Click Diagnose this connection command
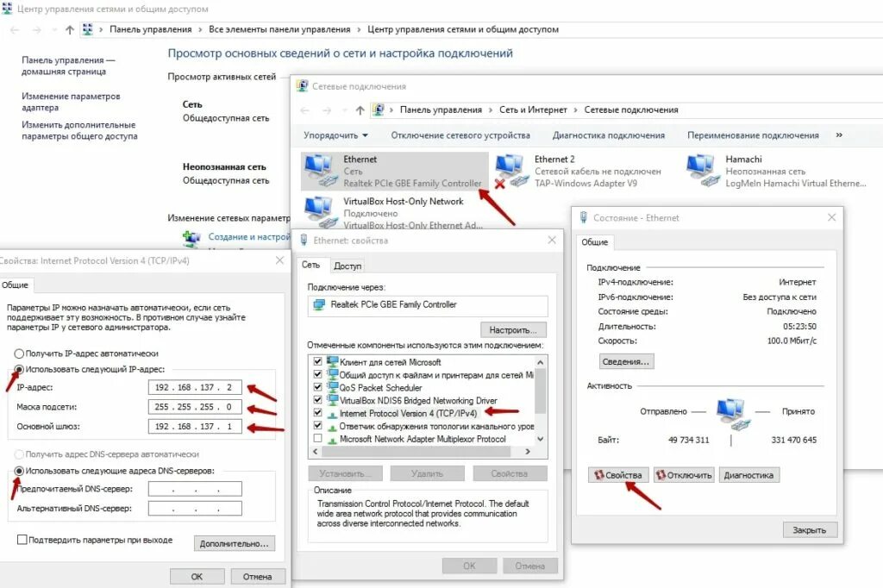This screenshot has width=883, height=588. (x=608, y=135)
